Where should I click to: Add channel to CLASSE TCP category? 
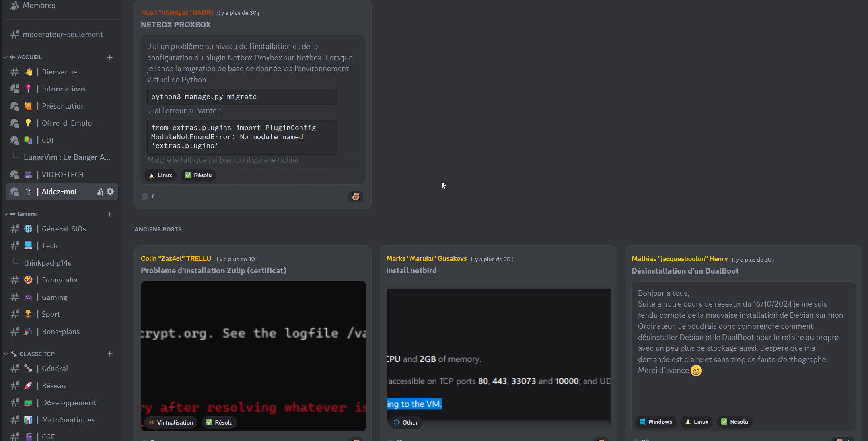coord(110,354)
